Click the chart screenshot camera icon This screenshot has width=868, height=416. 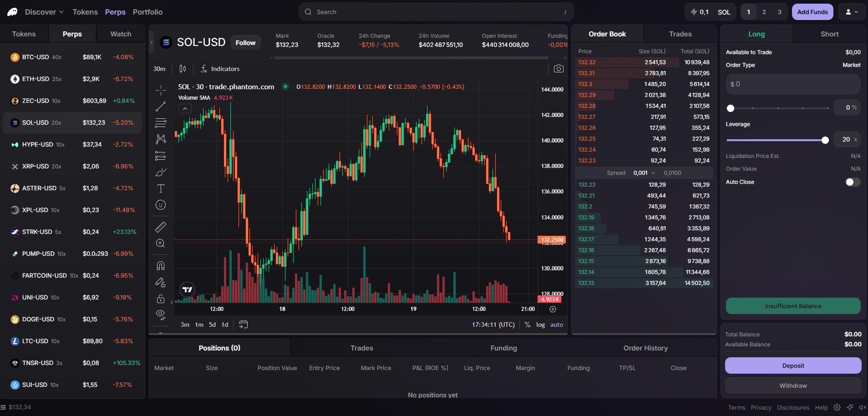click(558, 69)
